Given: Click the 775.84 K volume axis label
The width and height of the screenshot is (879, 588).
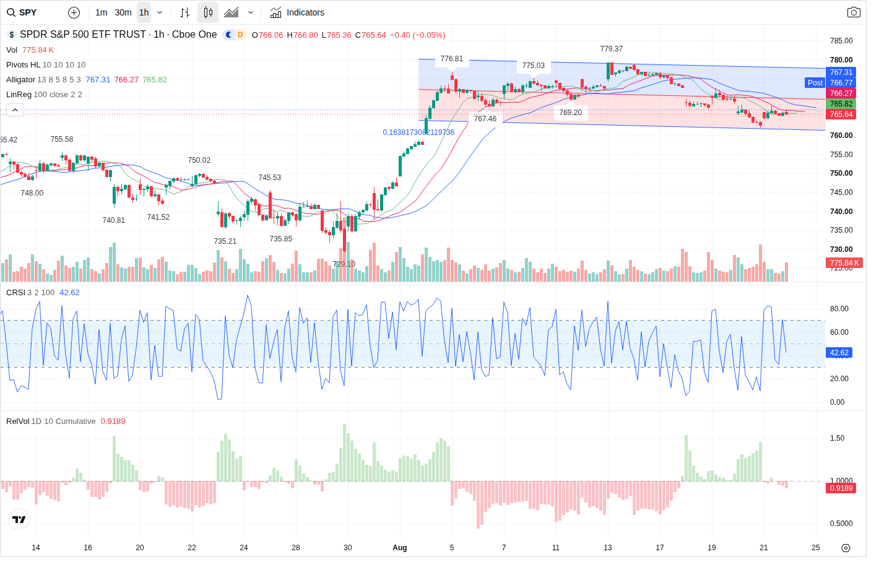Looking at the screenshot, I should pyautogui.click(x=844, y=263).
